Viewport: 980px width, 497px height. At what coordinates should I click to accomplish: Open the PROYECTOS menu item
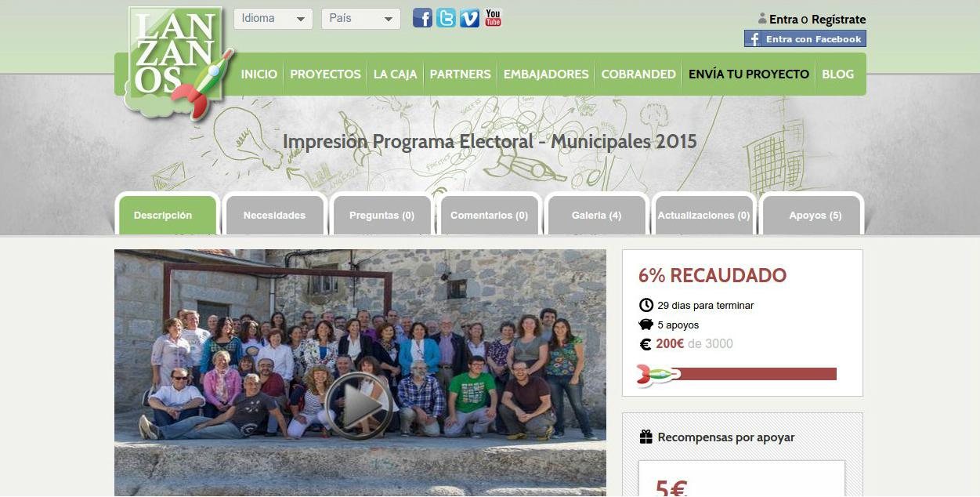click(325, 74)
